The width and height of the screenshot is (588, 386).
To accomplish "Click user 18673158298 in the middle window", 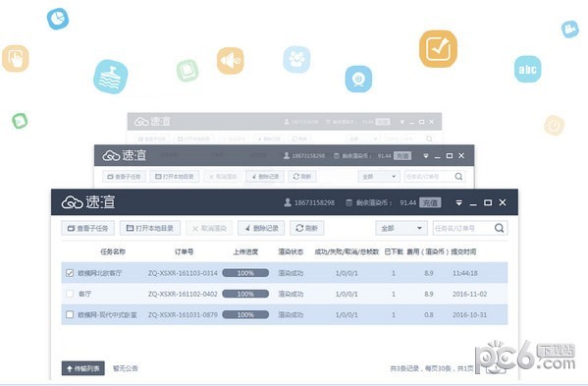I will tap(304, 155).
